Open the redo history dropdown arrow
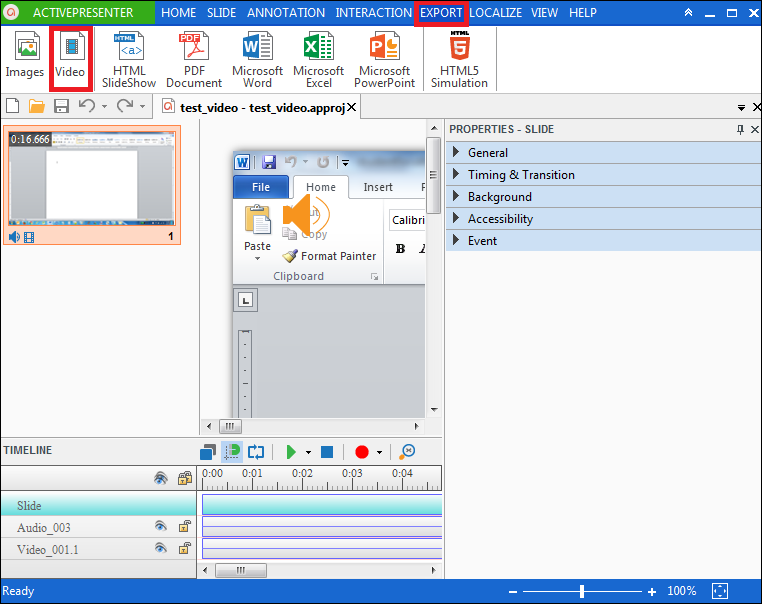Image resolution: width=762 pixels, height=604 pixels. 142,106
